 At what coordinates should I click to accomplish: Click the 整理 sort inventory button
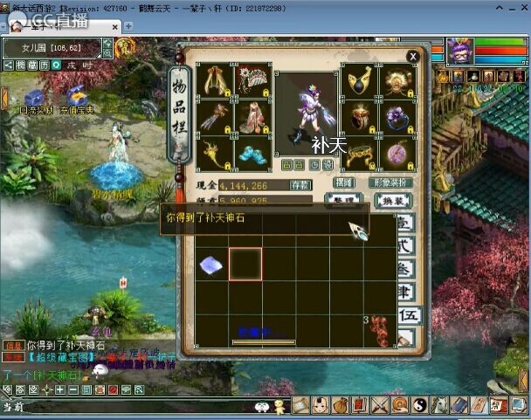344,200
